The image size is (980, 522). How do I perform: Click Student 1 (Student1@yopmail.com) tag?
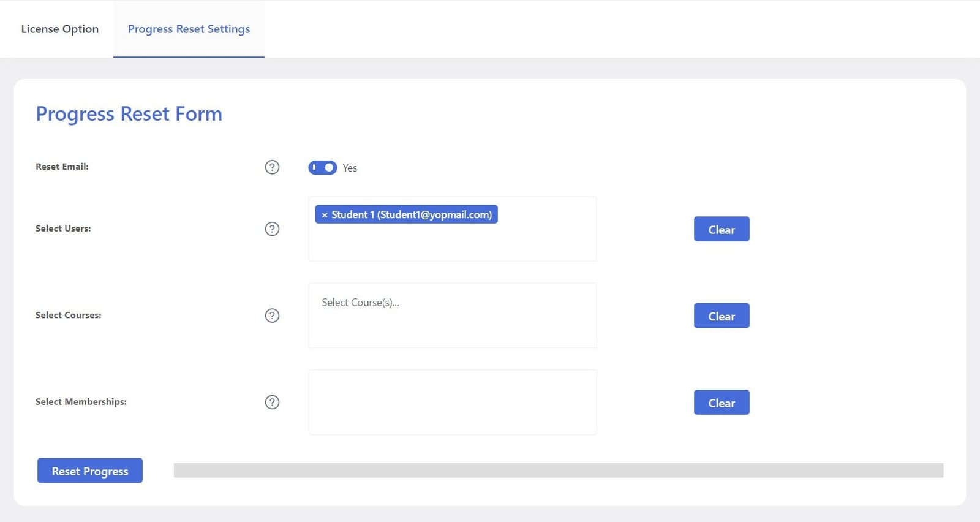pyautogui.click(x=407, y=214)
